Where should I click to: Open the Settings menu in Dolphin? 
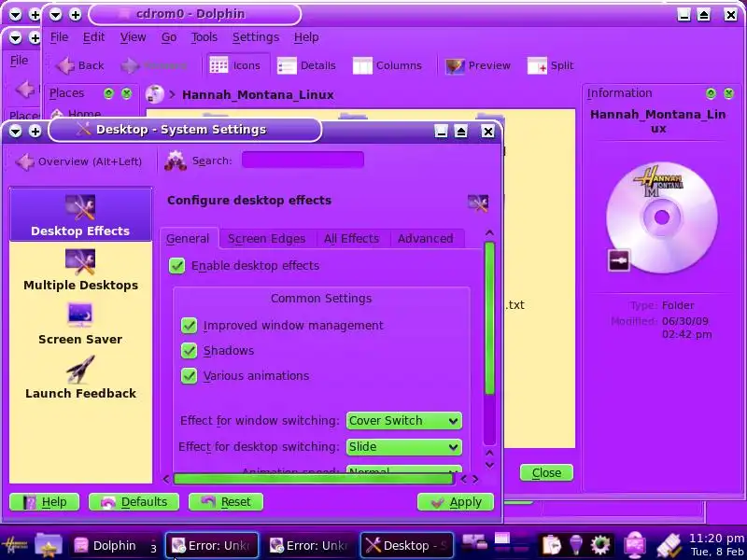[x=255, y=37]
